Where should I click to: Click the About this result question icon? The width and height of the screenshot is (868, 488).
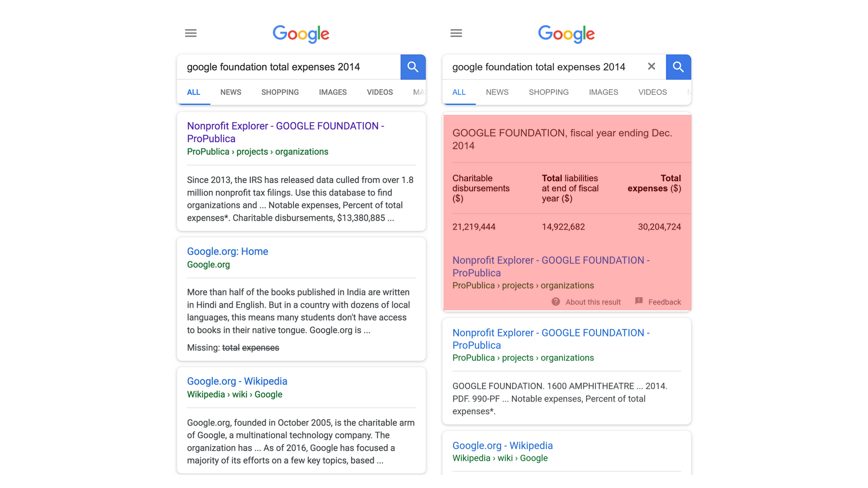(x=556, y=302)
